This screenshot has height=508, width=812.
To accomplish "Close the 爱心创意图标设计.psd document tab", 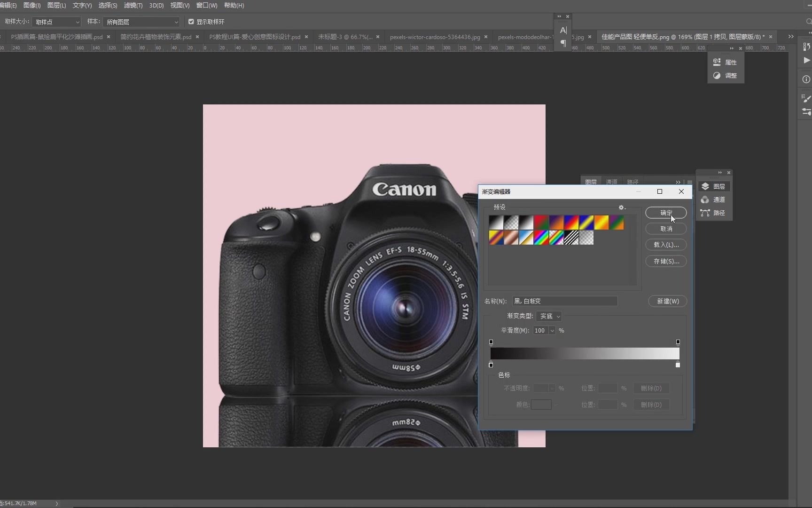I will point(306,37).
